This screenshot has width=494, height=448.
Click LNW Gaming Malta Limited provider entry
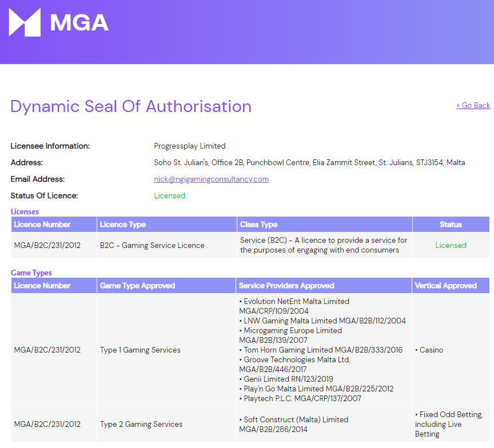tap(322, 321)
